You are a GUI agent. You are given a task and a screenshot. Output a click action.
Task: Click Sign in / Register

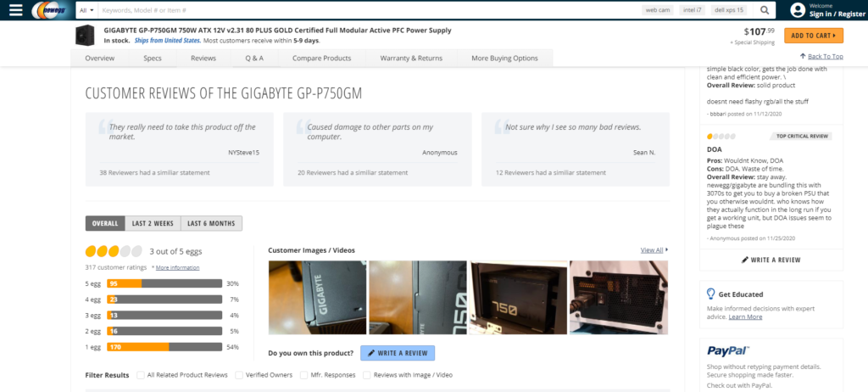837,14
